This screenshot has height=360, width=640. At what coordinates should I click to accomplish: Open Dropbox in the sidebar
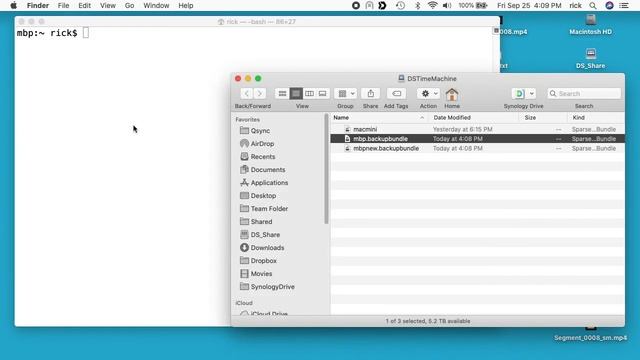coord(258,261)
